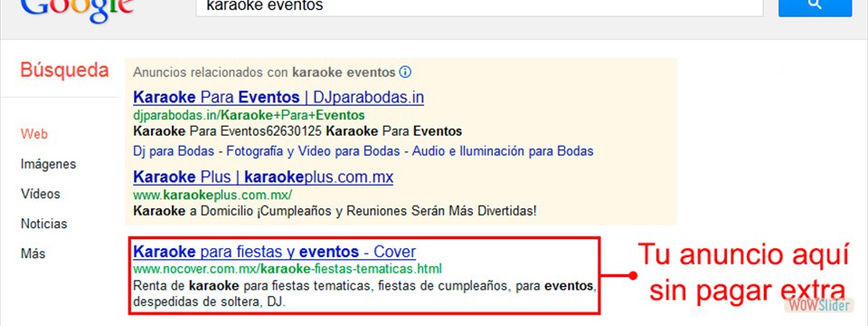This screenshot has height=326, width=868.
Task: Click the www.nocover.com.mx green URL
Action: [x=288, y=270]
